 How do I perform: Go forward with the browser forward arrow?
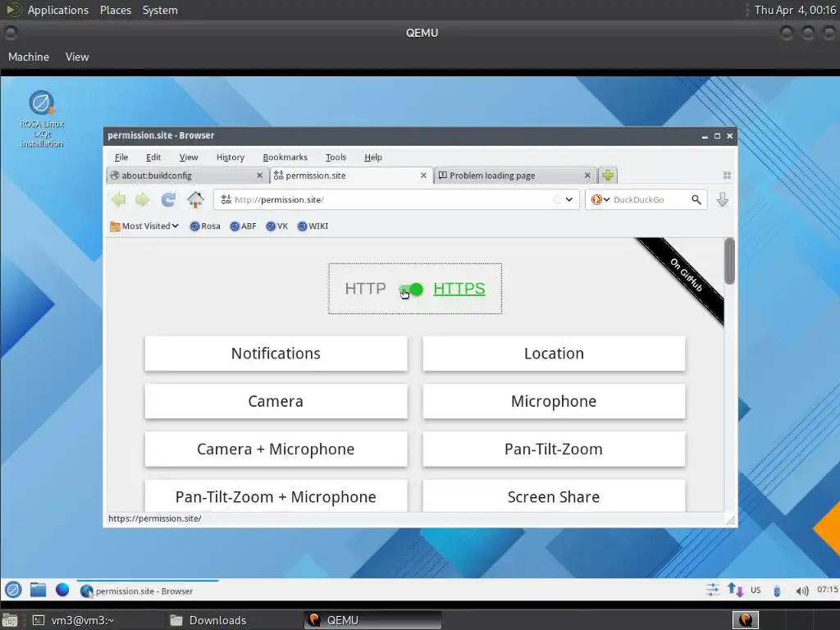pyautogui.click(x=143, y=200)
